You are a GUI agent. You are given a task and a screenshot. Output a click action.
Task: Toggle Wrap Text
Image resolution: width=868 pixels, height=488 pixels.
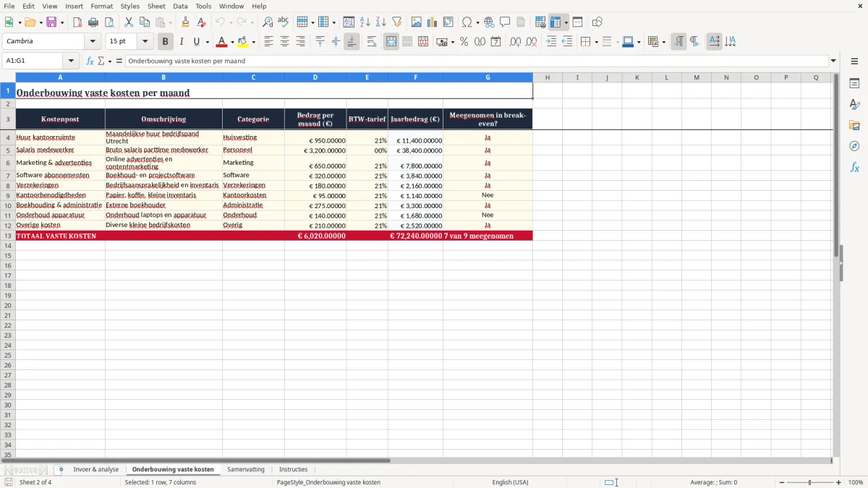pos(372,42)
